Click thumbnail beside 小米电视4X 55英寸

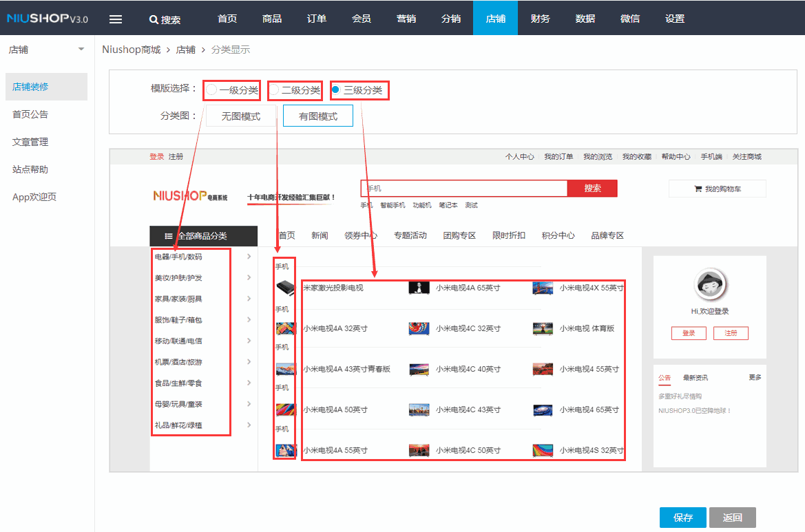click(543, 288)
